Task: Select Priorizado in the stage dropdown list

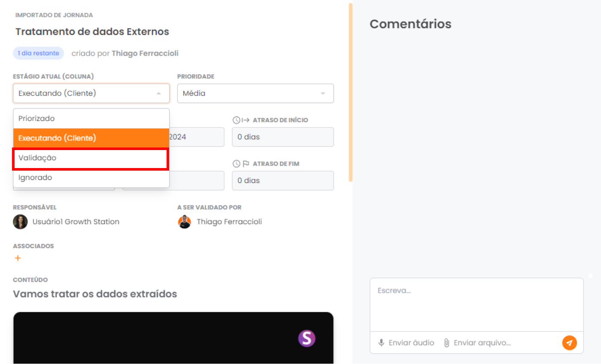Action: [x=91, y=119]
